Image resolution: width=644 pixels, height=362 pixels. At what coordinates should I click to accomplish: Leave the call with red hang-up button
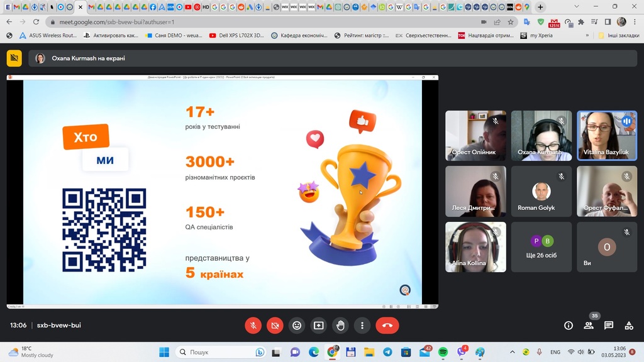click(x=387, y=325)
